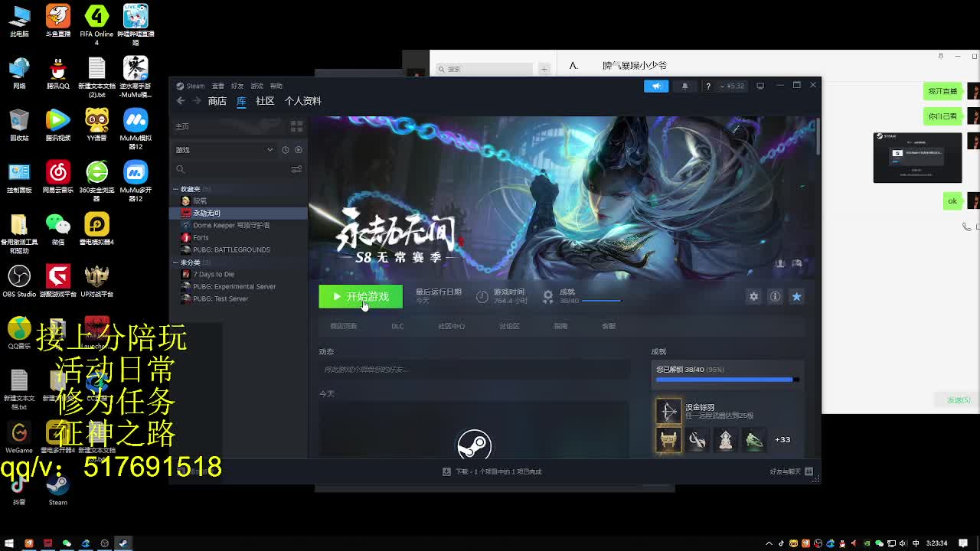Open the Steam help question mark
Image resolution: width=980 pixels, height=551 pixels.
point(708,86)
